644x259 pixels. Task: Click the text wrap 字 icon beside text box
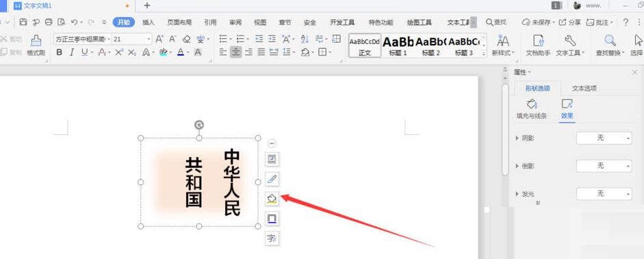click(272, 238)
